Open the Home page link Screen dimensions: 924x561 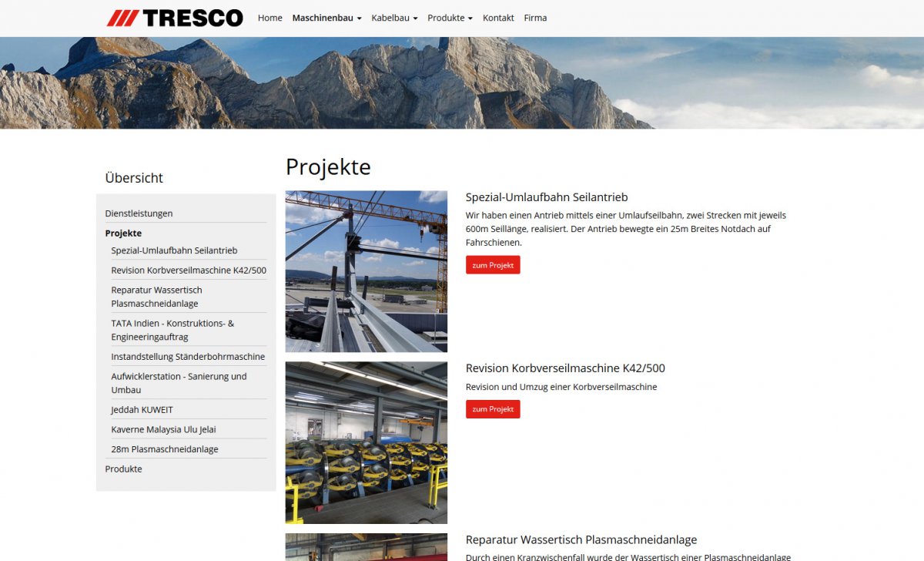point(269,18)
